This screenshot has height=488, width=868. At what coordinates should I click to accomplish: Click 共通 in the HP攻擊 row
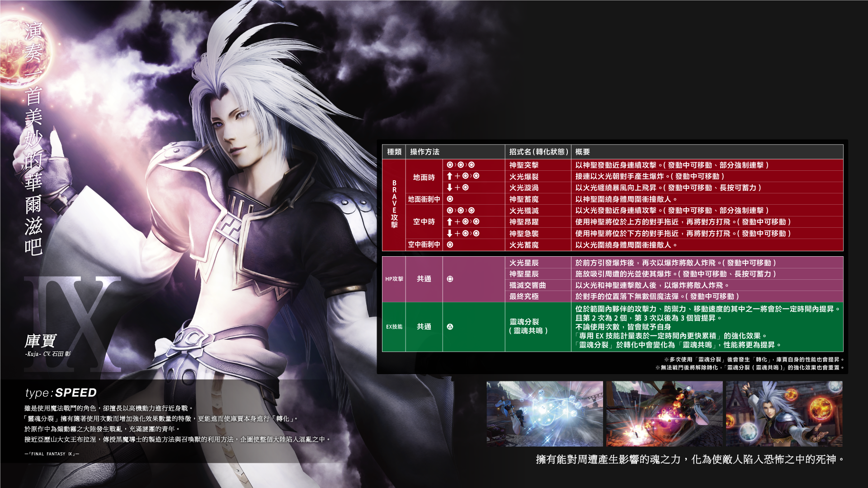tap(424, 279)
